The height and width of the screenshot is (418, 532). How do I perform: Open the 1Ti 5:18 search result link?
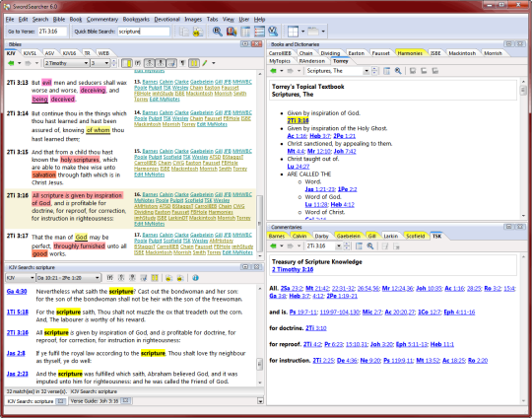tap(18, 313)
